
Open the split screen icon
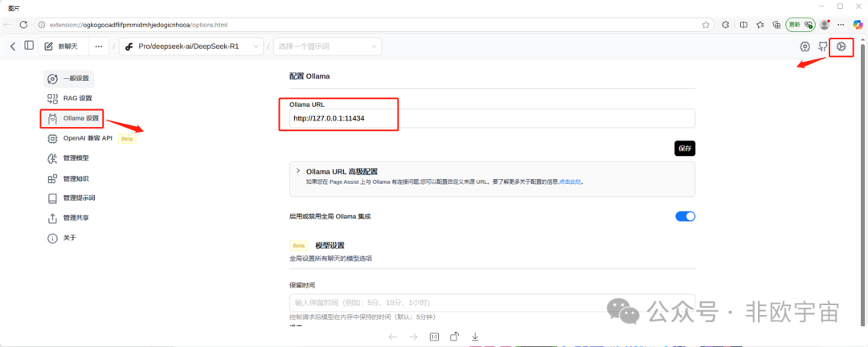[x=743, y=25]
